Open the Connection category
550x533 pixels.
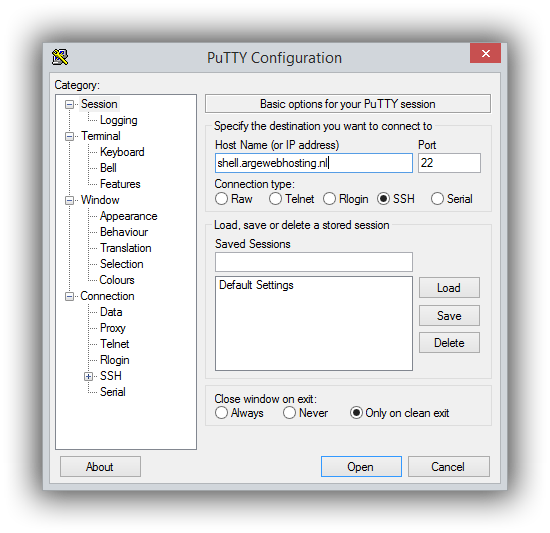coord(107,296)
